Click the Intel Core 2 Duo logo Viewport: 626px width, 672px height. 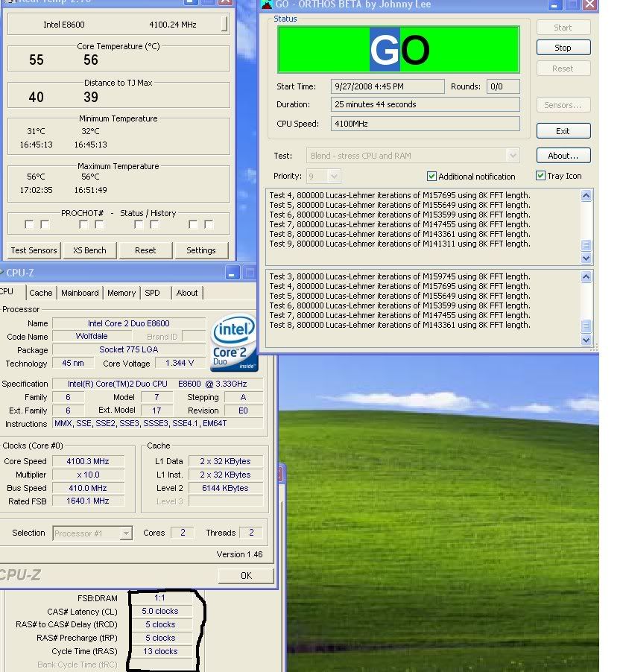coord(234,343)
